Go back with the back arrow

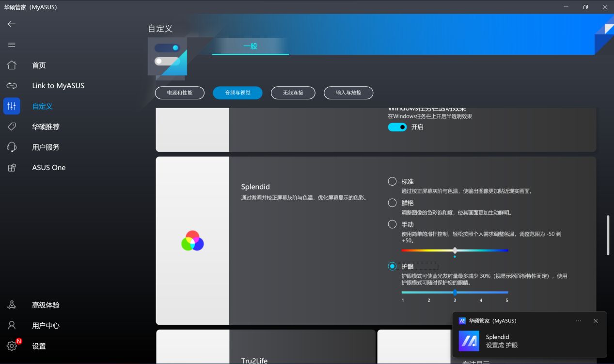(12, 24)
